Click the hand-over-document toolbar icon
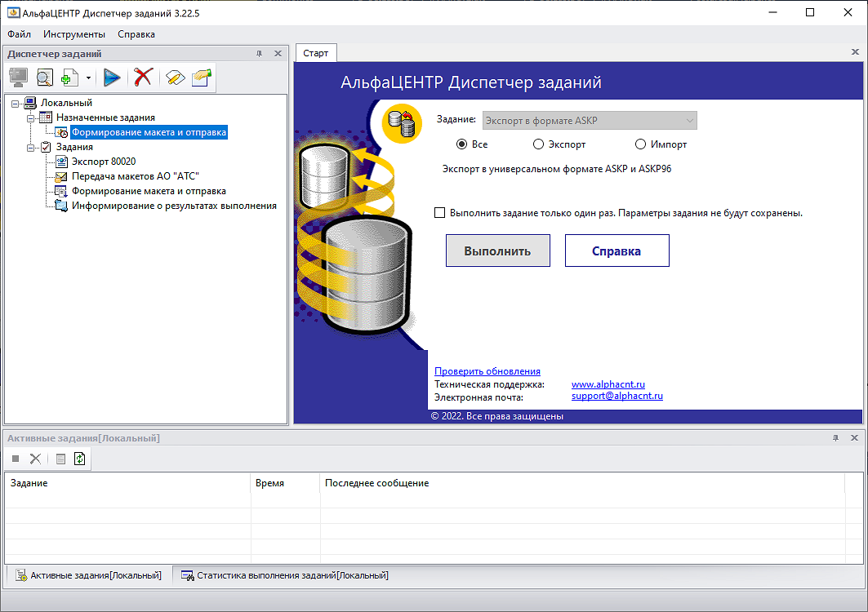868x612 pixels. [x=202, y=78]
